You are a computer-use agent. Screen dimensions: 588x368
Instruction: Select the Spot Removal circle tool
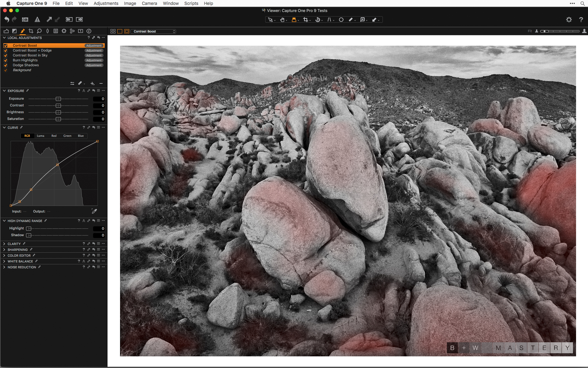tap(341, 20)
